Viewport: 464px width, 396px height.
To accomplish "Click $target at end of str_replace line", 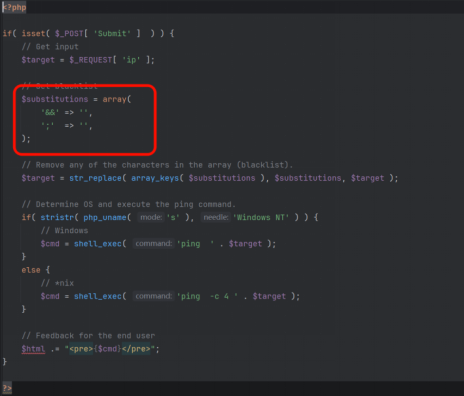I will point(367,178).
